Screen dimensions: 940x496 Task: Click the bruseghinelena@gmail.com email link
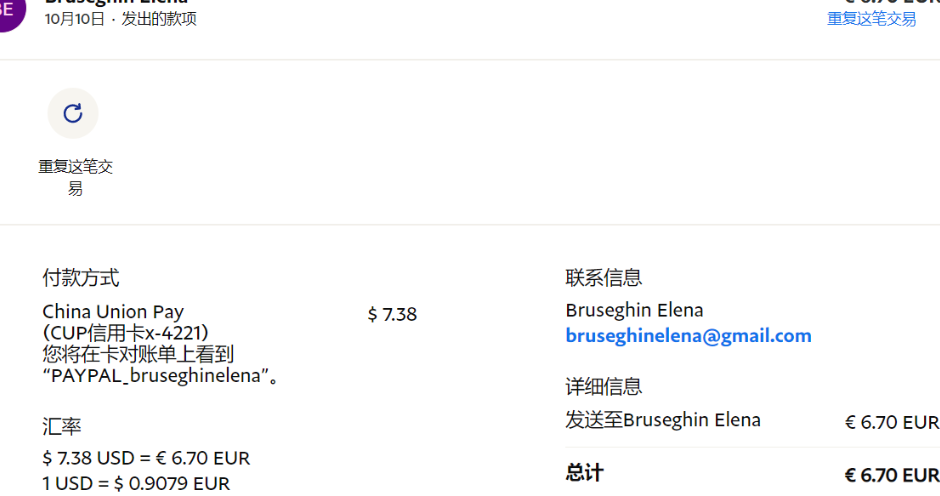tap(688, 336)
